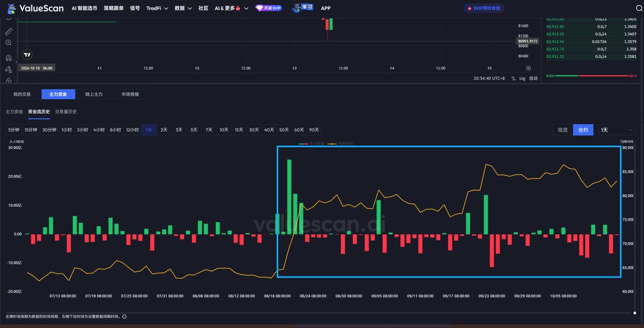Switch to 合约 futures mode
The width and height of the screenshot is (644, 328).
click(x=583, y=130)
